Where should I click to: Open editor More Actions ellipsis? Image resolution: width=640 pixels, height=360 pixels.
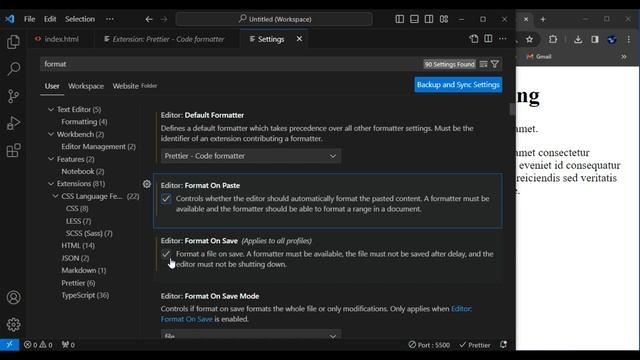click(x=503, y=39)
